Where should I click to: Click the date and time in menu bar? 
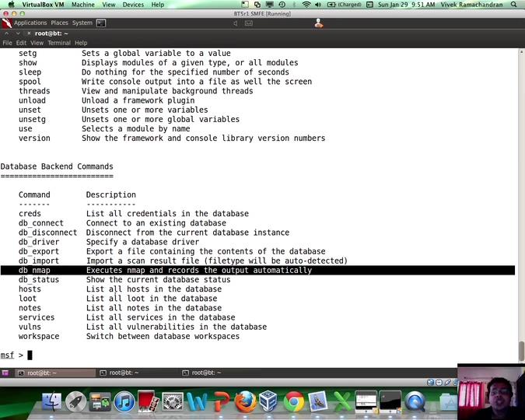pyautogui.click(x=406, y=5)
